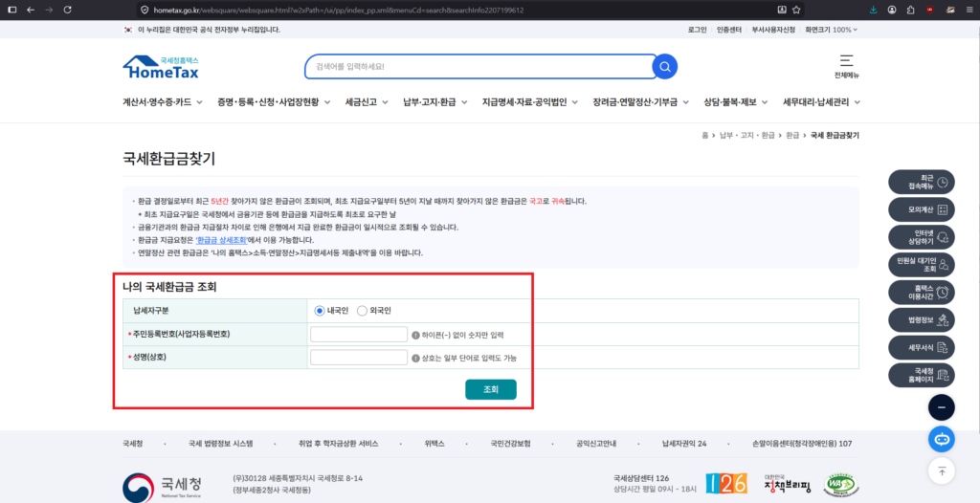Open 홈택스 이용시간 quick button
Screen dimensions: 980x503
922,292
